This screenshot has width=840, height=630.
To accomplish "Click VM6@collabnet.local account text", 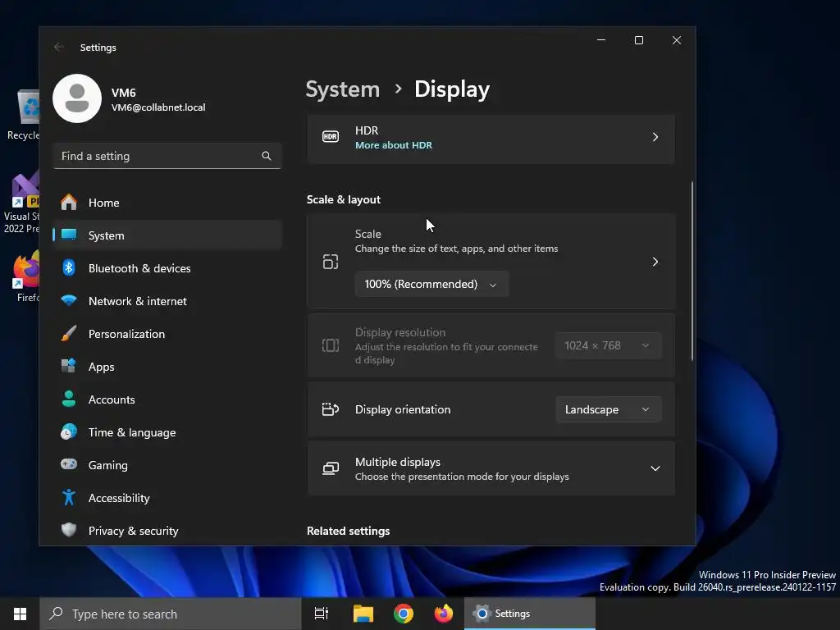I will click(x=158, y=107).
